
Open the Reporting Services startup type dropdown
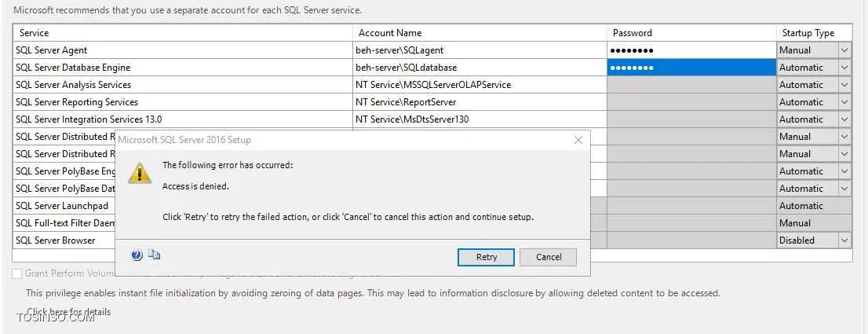(x=844, y=102)
